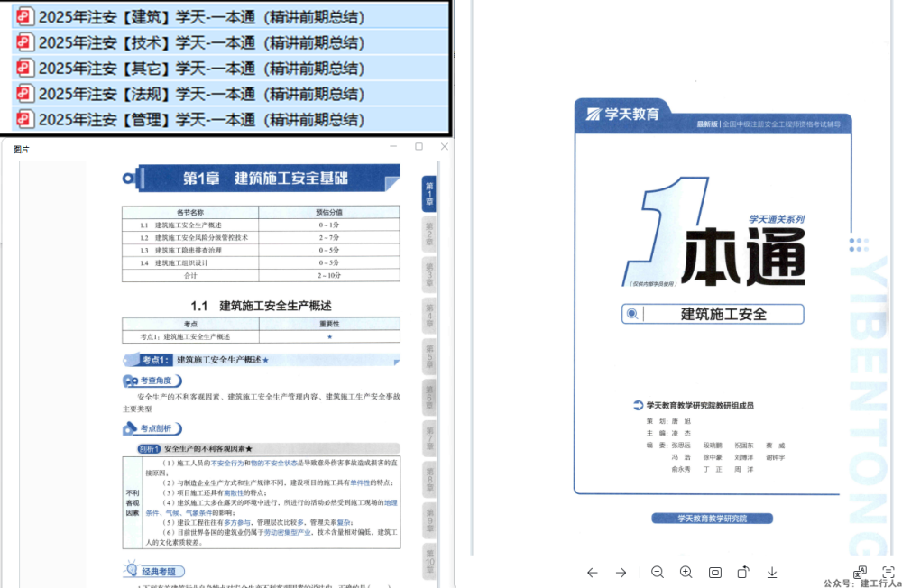Image resolution: width=902 pixels, height=588 pixels.
Task: Zoom out using the magnifier minus icon
Action: (x=658, y=572)
